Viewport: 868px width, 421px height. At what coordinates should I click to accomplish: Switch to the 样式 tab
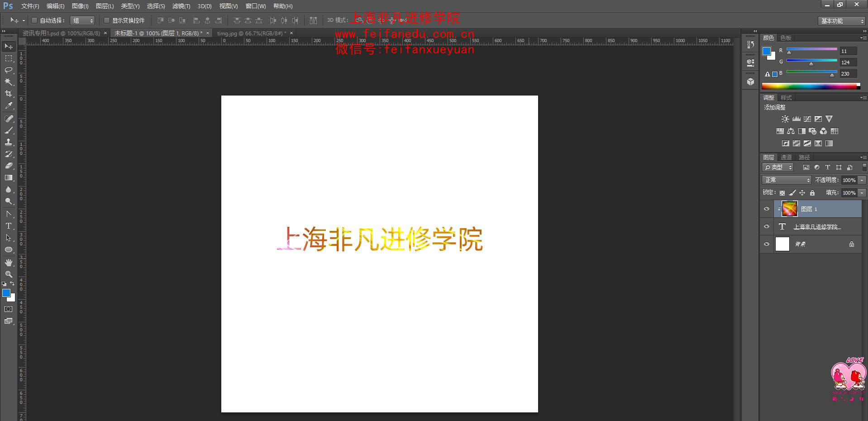[x=786, y=98]
